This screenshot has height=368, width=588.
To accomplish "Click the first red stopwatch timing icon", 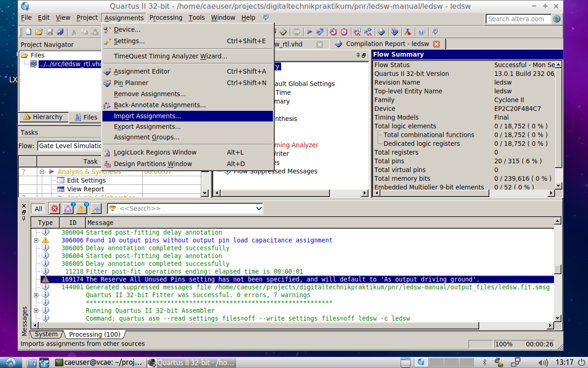I will pyautogui.click(x=333, y=32).
